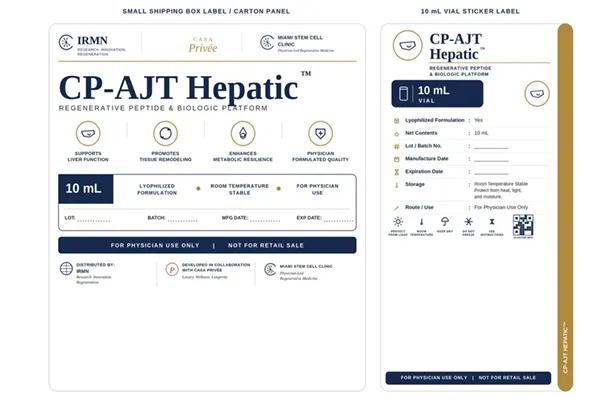Click the flame icon for Metabolic Resilience
The height and width of the screenshot is (402, 602).
coord(243,133)
